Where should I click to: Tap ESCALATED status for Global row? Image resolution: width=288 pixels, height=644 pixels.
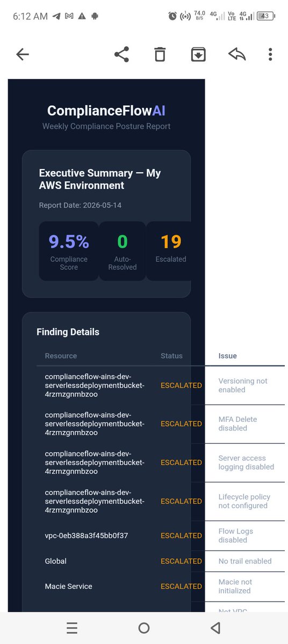pos(182,561)
